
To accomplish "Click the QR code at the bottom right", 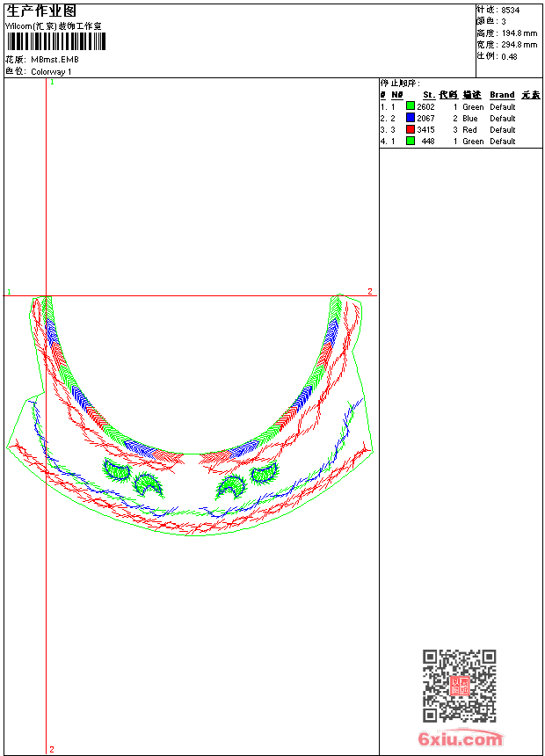I will coord(460,686).
